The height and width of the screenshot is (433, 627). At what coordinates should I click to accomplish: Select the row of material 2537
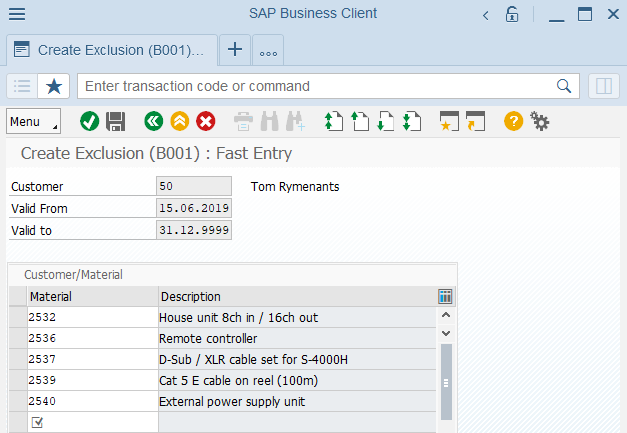pyautogui.click(x=18, y=359)
